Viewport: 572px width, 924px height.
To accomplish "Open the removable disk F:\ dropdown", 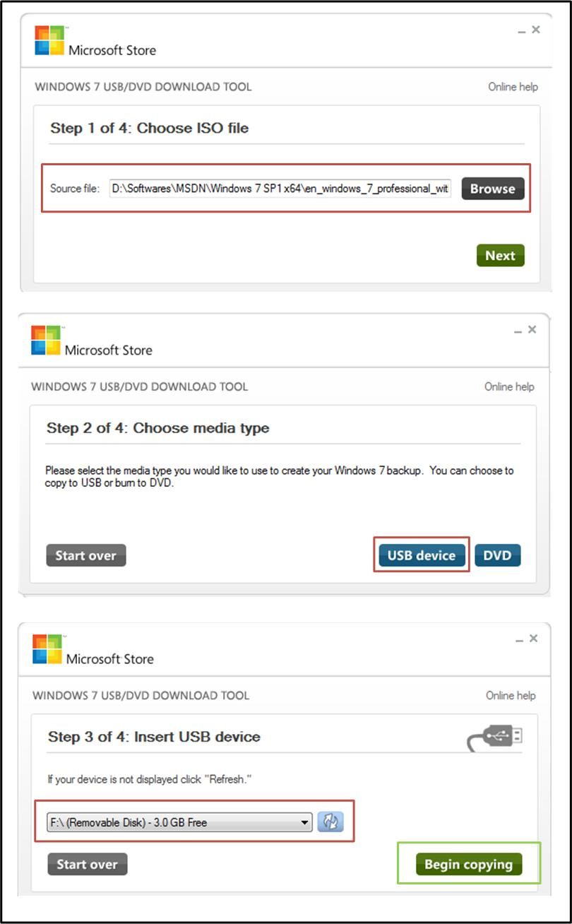I will (x=180, y=822).
